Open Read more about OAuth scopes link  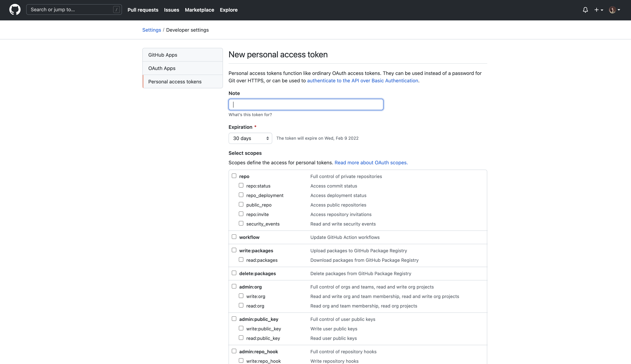(x=371, y=163)
